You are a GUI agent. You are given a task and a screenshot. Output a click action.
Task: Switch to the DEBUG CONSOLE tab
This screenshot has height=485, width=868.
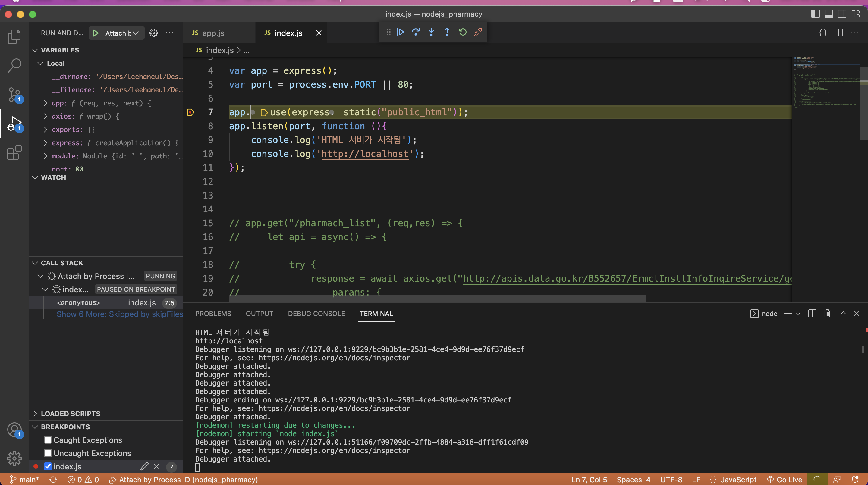pyautogui.click(x=316, y=314)
